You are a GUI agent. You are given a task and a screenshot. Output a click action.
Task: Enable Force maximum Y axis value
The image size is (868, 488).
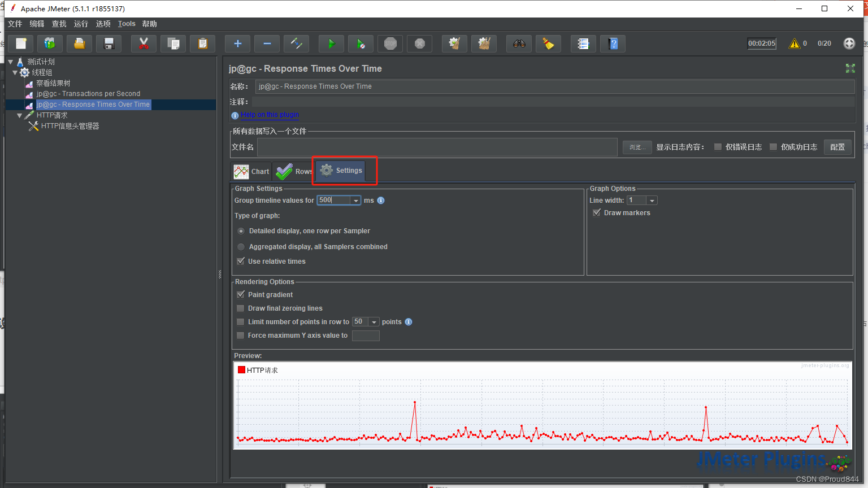click(x=241, y=335)
